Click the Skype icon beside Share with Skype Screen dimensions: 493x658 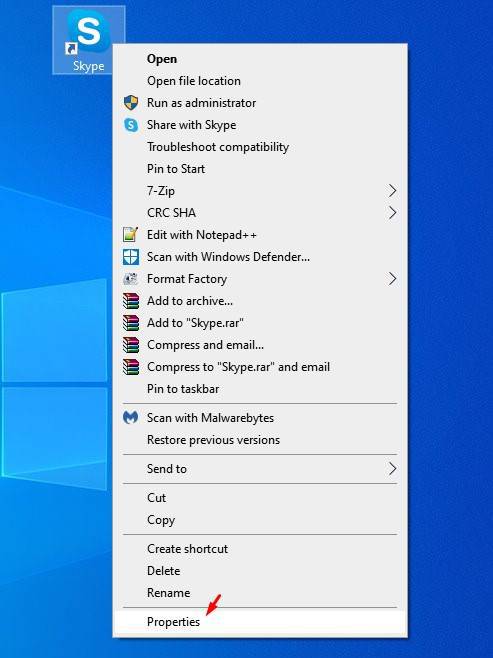[x=131, y=125]
